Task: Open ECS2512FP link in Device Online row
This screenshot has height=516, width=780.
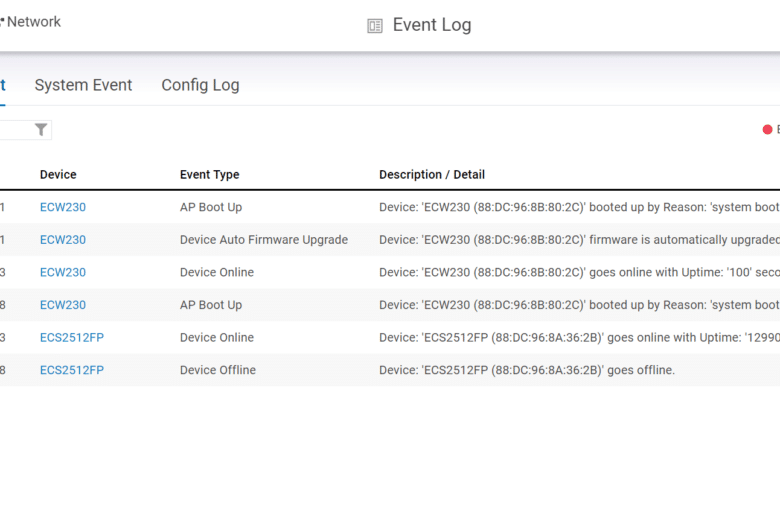Action: point(72,337)
